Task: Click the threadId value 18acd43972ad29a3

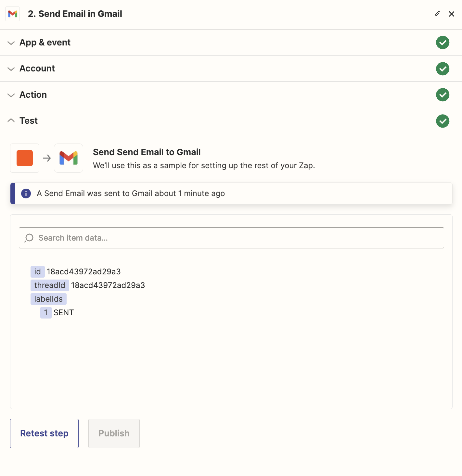Action: point(108,285)
